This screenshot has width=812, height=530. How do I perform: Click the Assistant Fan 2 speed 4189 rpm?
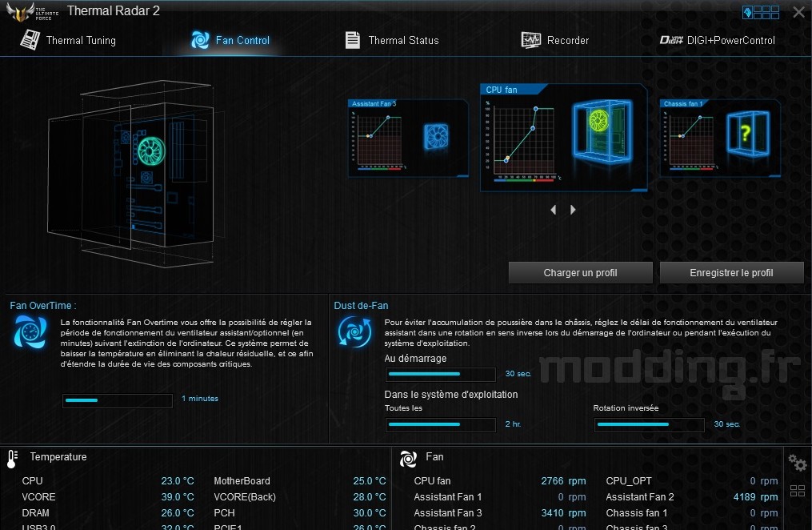point(755,497)
